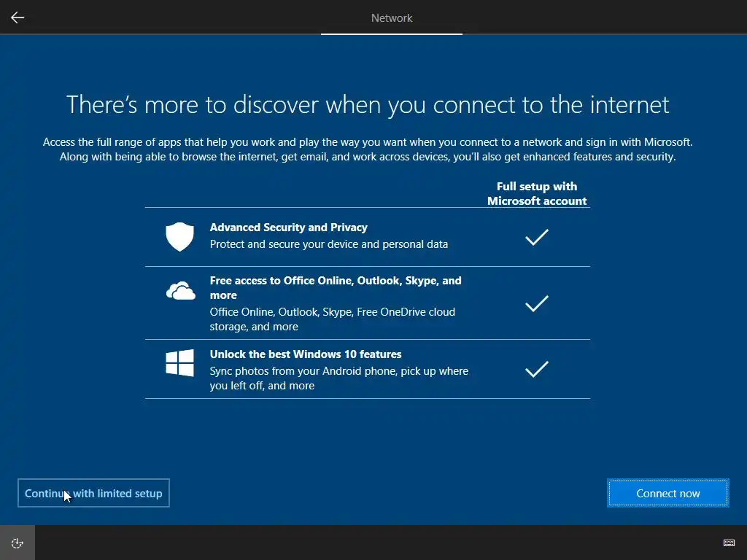Image resolution: width=747 pixels, height=560 pixels.
Task: Click 'Full setup with Microsoft account' header
Action: 537,193
